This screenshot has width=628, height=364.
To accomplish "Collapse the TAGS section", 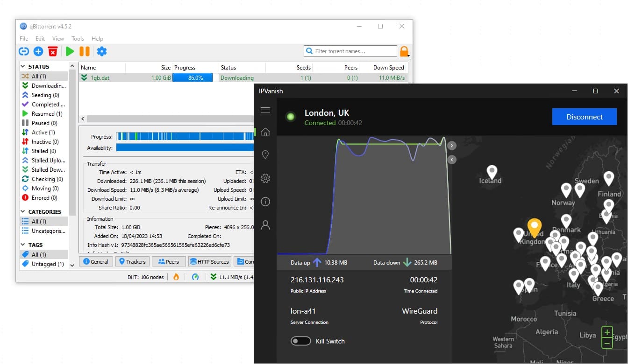I will pyautogui.click(x=23, y=245).
